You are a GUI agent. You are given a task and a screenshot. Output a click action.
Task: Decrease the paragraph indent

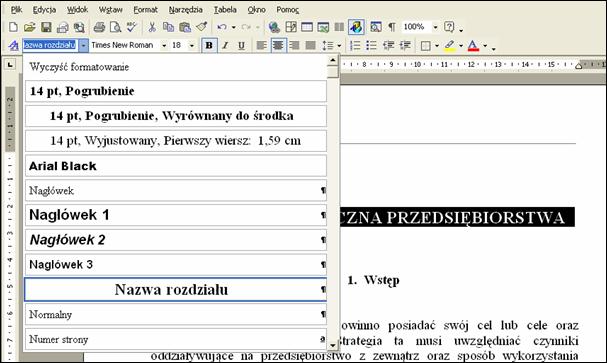388,46
